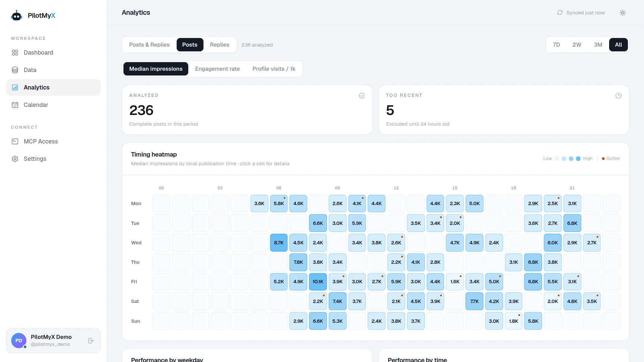Select the All time range
644x362 pixels.
[x=619, y=45]
